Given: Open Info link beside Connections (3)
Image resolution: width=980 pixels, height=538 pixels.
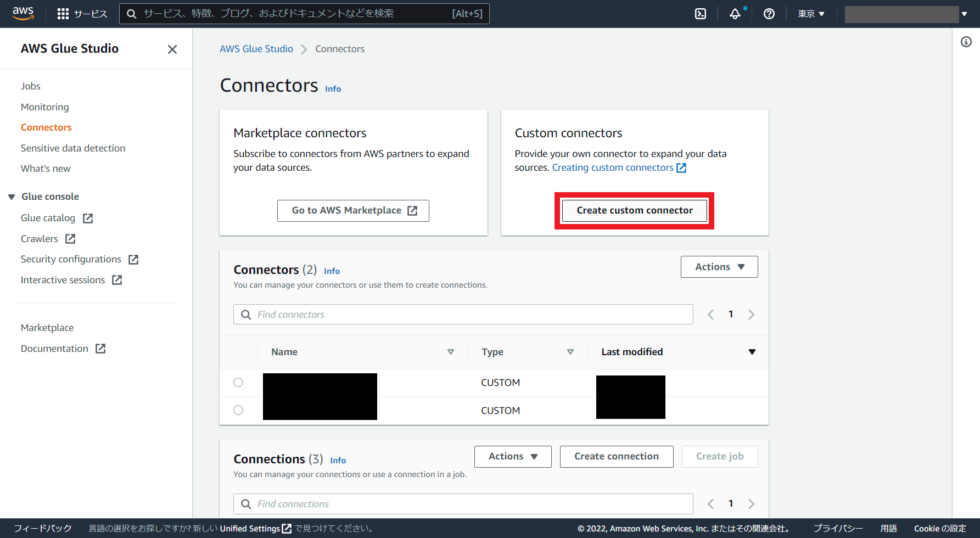Looking at the screenshot, I should tap(338, 461).
